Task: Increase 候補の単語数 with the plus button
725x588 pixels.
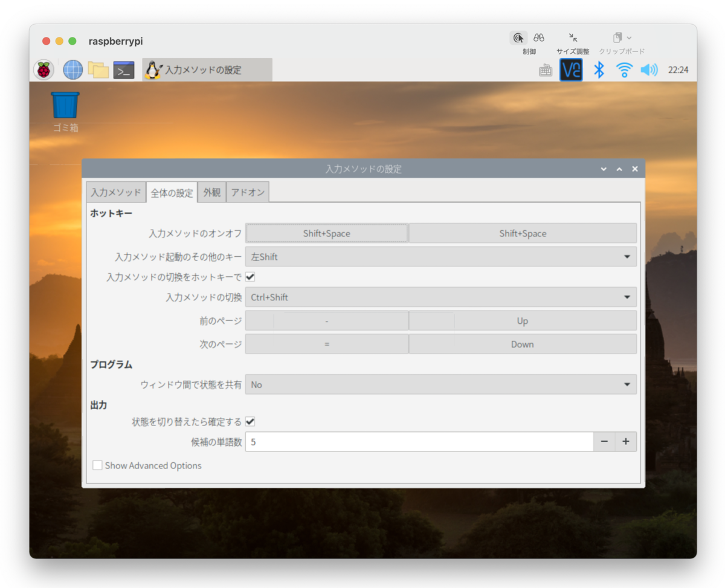Action: (x=626, y=442)
